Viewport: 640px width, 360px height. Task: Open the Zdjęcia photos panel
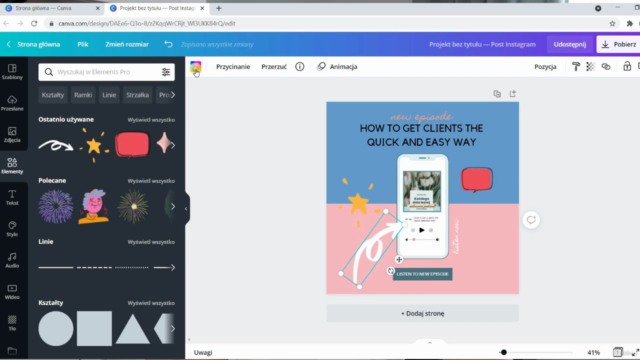coord(12,134)
